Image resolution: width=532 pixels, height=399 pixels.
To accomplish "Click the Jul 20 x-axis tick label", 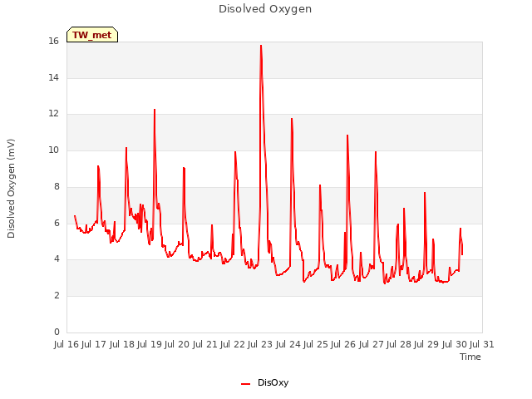I will coord(177,344).
